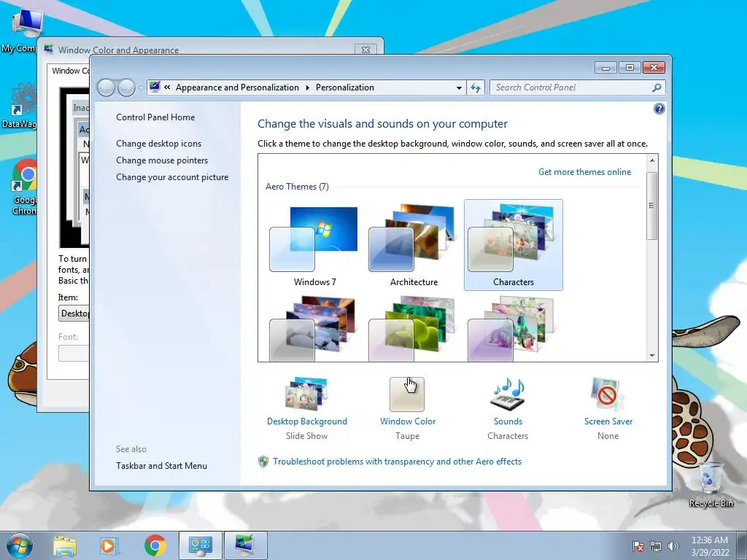Image resolution: width=747 pixels, height=560 pixels.
Task: Go to Control Panel Home
Action: (x=155, y=117)
